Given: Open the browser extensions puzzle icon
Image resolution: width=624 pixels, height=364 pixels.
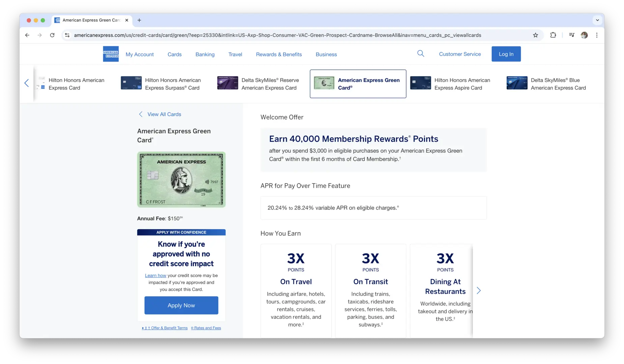Looking at the screenshot, I should tap(553, 35).
